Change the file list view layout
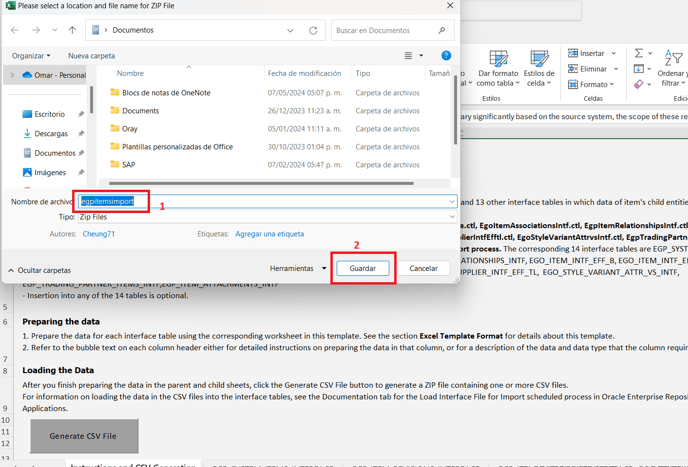The image size is (688, 467). pos(408,56)
